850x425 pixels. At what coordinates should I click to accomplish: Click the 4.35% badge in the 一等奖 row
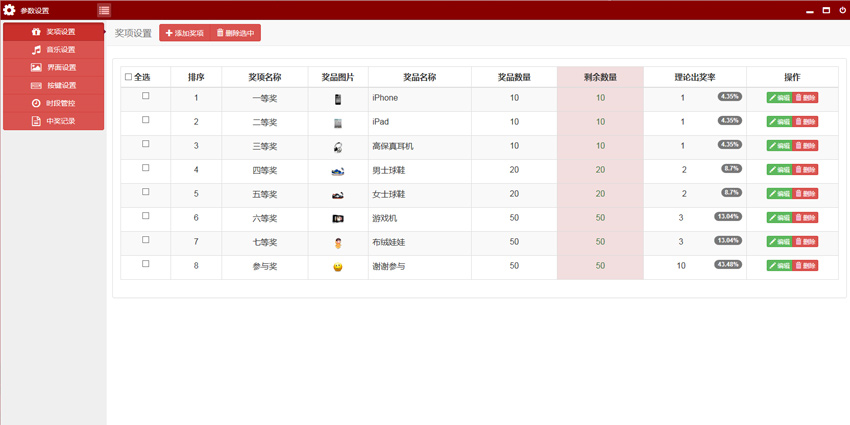pos(730,96)
